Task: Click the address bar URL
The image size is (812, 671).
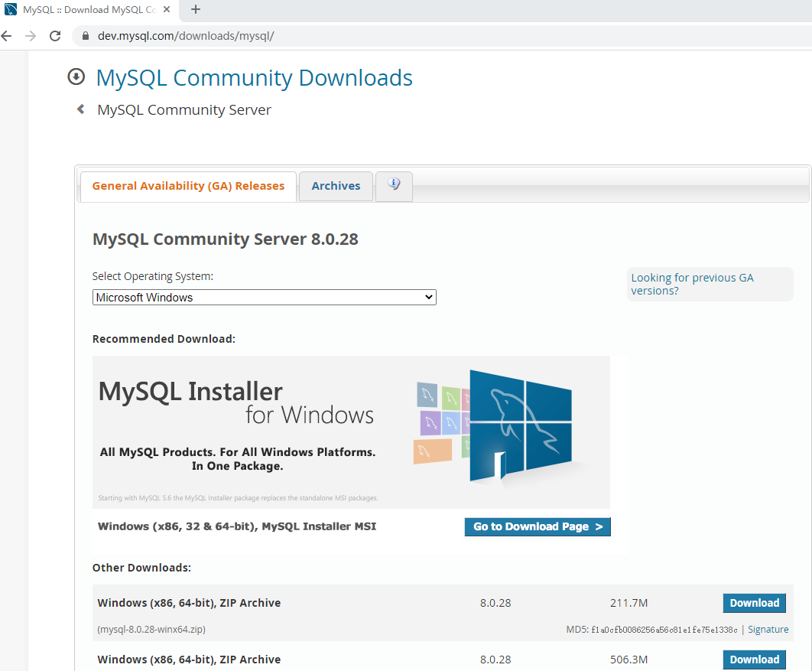Action: [186, 36]
